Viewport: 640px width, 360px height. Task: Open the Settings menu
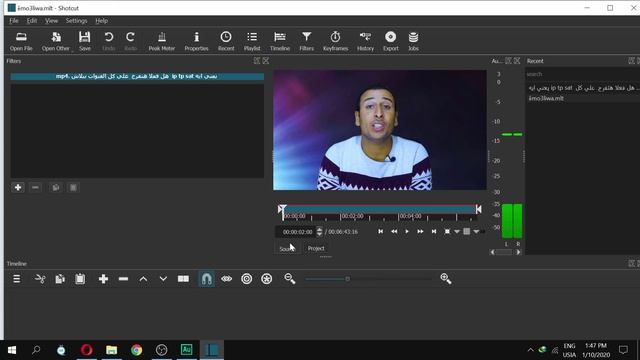76,21
